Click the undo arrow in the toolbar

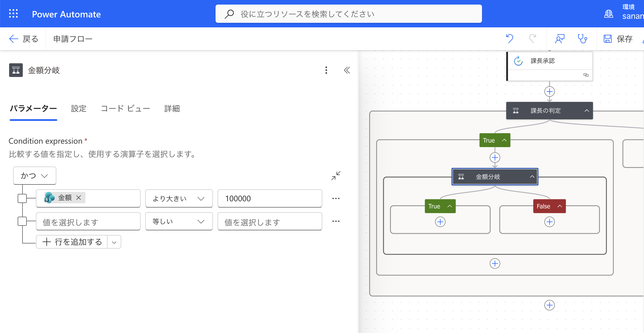[x=509, y=38]
